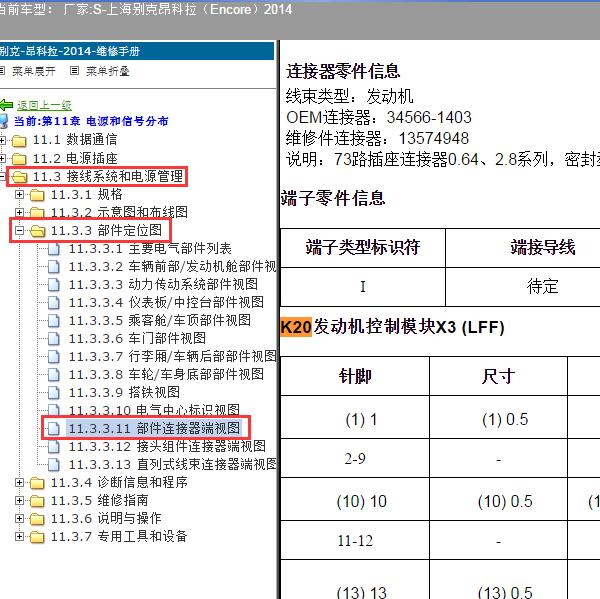600x599 pixels.
Task: Click the page icon for 11.3.3.12
Action: pyautogui.click(x=54, y=447)
